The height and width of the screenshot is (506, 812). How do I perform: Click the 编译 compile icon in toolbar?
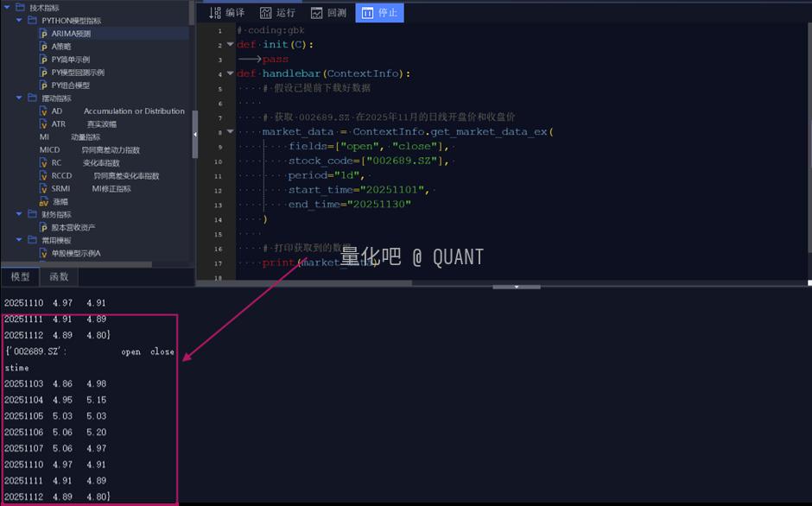pyautogui.click(x=215, y=13)
